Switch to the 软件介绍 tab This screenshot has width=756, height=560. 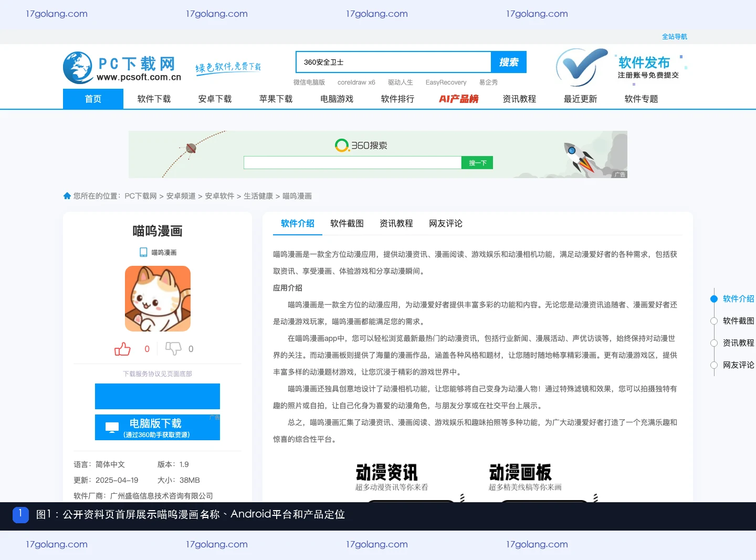(x=298, y=223)
